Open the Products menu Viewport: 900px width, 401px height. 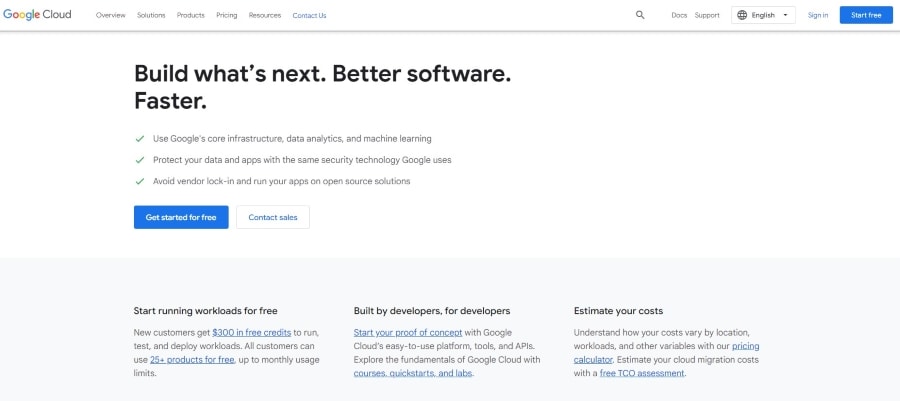click(191, 15)
